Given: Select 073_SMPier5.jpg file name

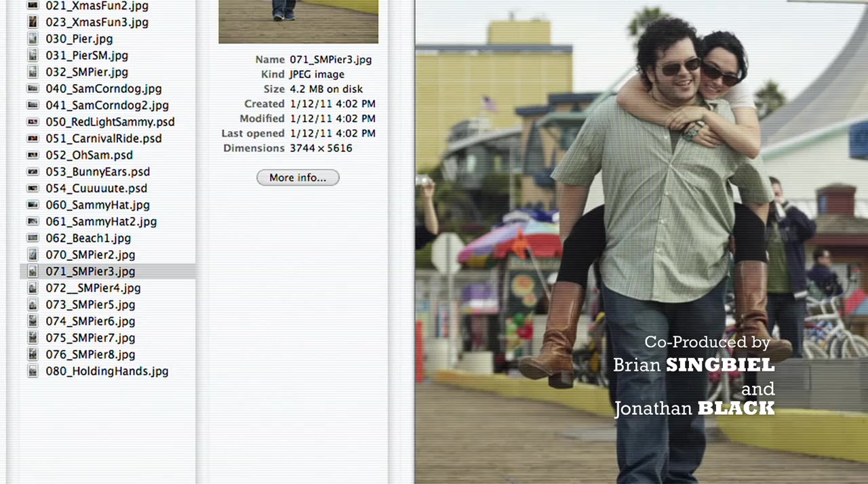Looking at the screenshot, I should coord(90,304).
